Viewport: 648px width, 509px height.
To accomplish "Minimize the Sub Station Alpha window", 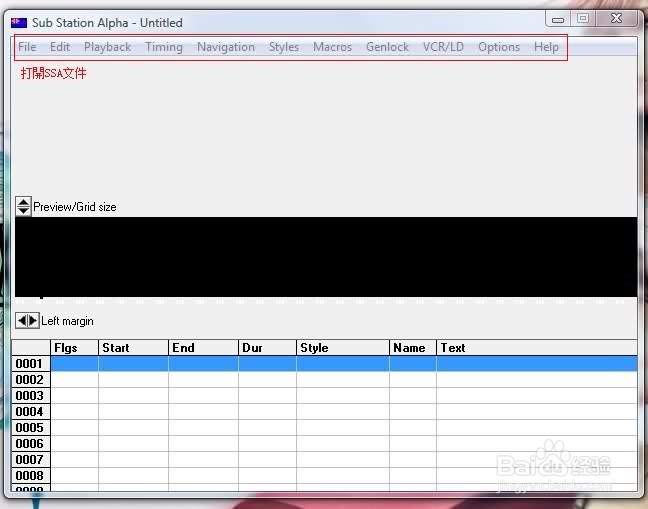I will tap(558, 19).
